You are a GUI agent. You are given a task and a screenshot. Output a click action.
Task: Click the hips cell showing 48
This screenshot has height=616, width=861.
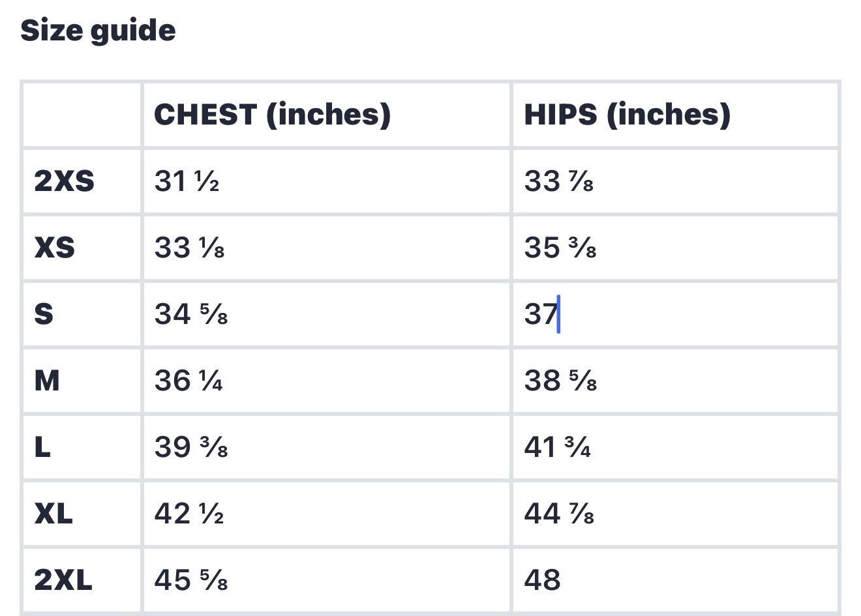(x=674, y=580)
